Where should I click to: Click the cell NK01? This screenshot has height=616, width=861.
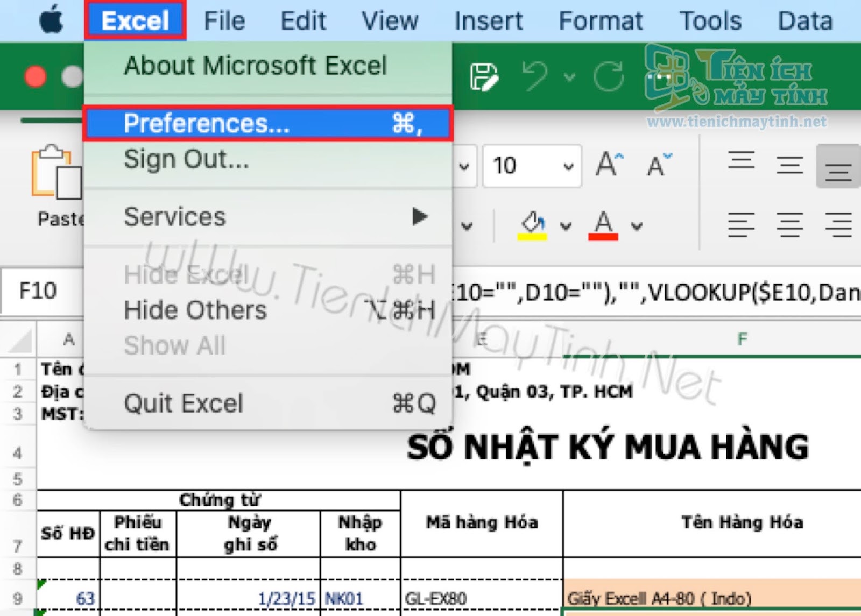click(361, 598)
